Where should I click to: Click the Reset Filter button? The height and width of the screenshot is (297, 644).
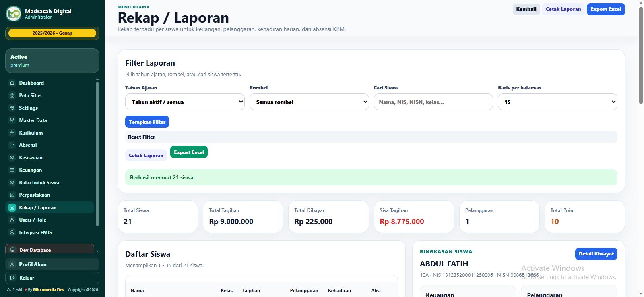371,137
